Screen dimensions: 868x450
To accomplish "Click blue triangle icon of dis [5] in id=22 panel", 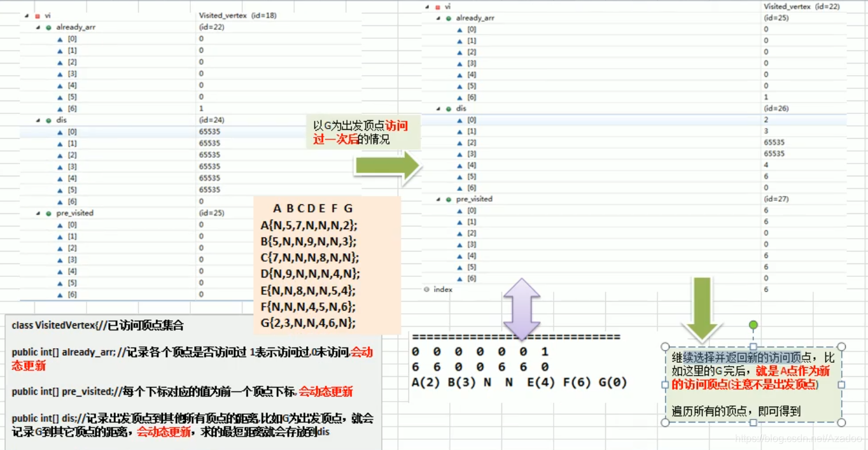I will pos(460,176).
